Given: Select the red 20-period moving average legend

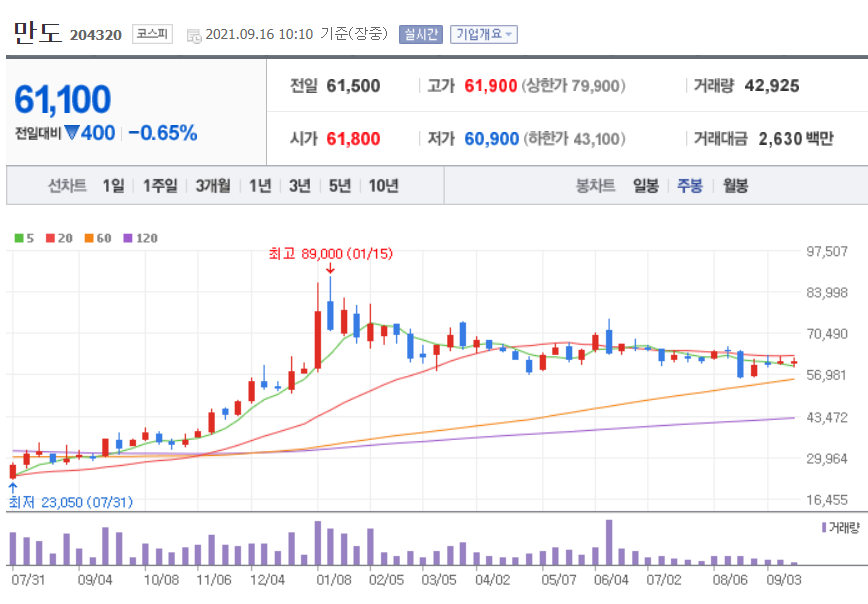Looking at the screenshot, I should (59, 236).
